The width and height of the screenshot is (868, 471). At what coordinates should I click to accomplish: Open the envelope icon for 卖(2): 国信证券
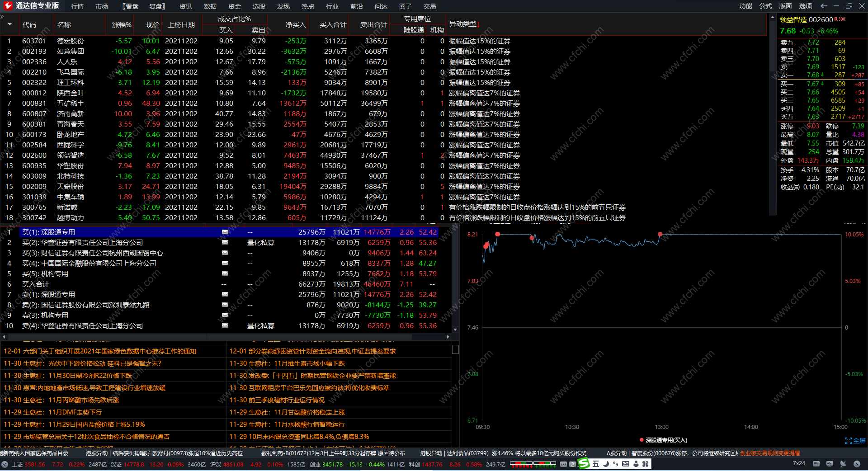tap(225, 305)
